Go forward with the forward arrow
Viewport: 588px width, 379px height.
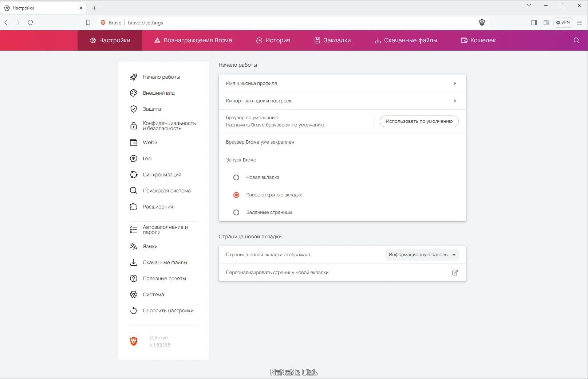point(18,23)
